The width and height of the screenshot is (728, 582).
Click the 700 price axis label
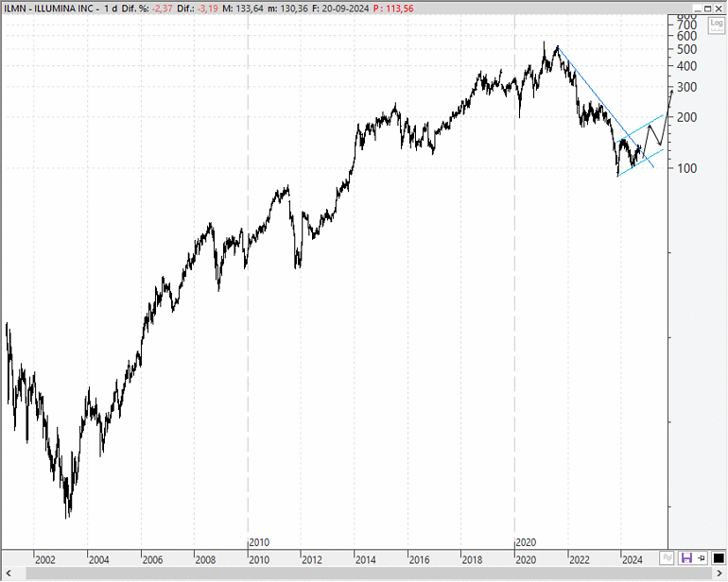click(x=687, y=25)
